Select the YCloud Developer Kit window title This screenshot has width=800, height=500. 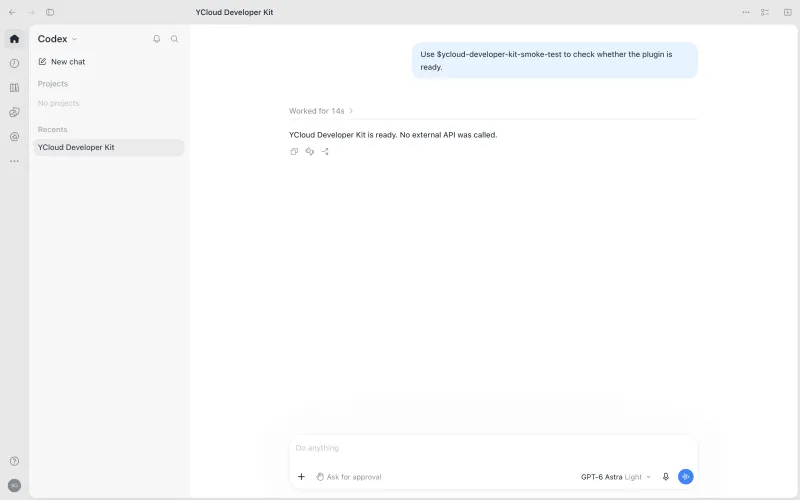pyautogui.click(x=234, y=12)
